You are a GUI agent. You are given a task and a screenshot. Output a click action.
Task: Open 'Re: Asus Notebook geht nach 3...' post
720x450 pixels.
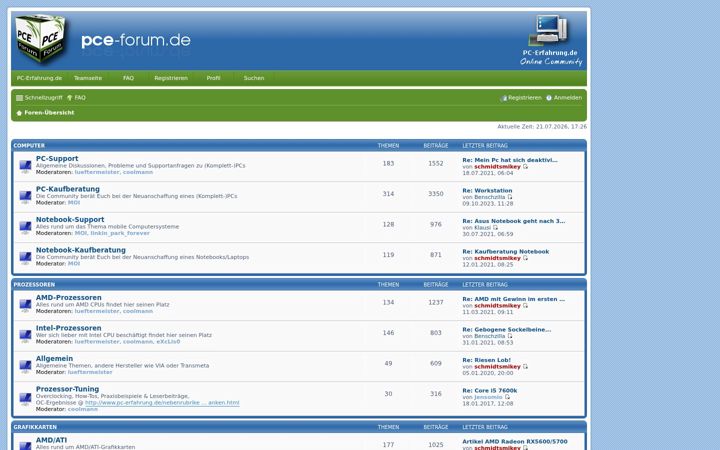pos(513,221)
